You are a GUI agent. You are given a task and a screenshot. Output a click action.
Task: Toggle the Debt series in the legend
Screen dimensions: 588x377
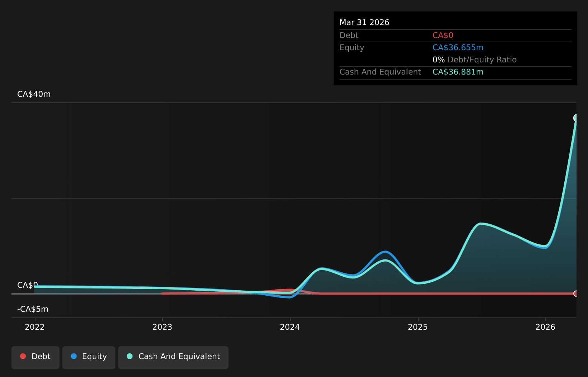click(35, 357)
